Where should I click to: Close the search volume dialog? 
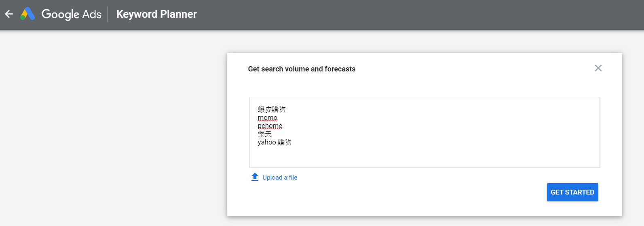pyautogui.click(x=598, y=68)
